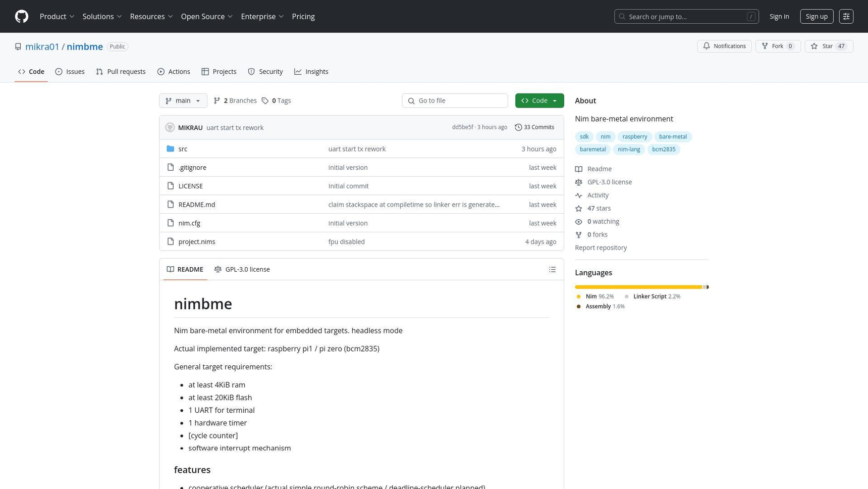Click the raspberry topic tag
This screenshot has height=489, width=868.
(634, 137)
